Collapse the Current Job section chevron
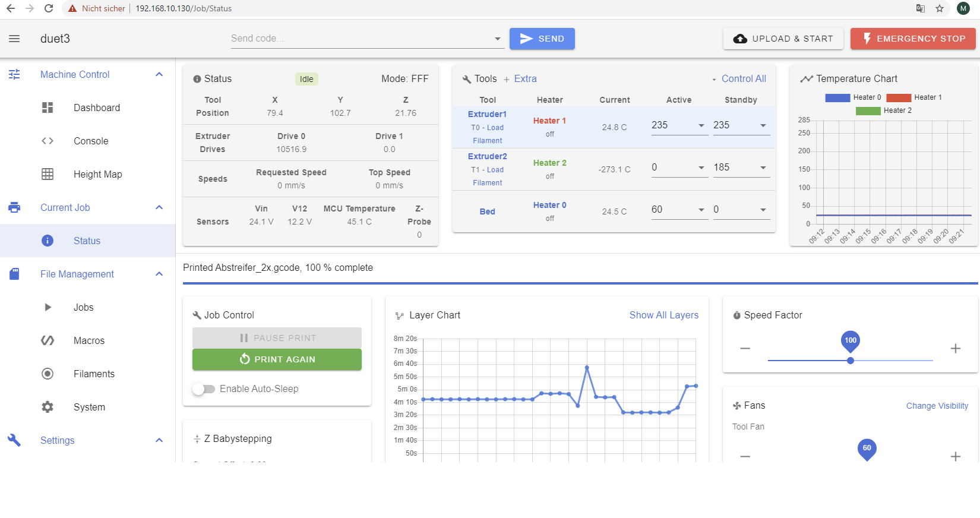This screenshot has height=518, width=980. coord(159,207)
